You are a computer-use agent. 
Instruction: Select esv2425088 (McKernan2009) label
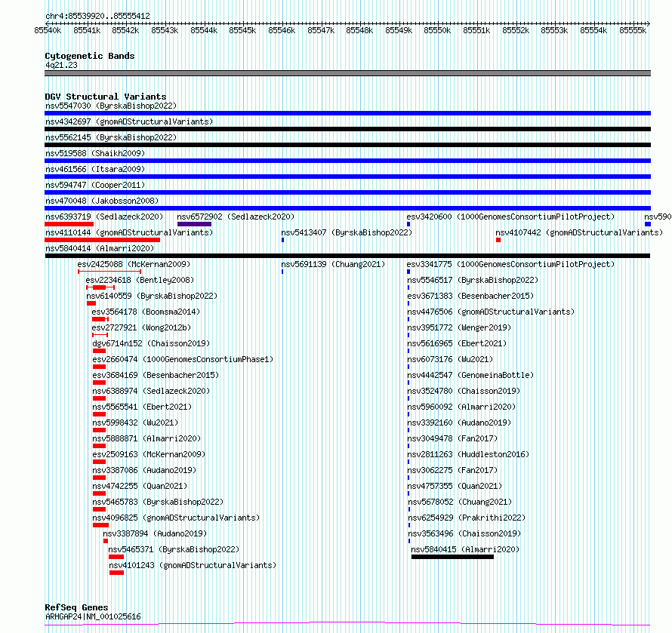point(134,264)
